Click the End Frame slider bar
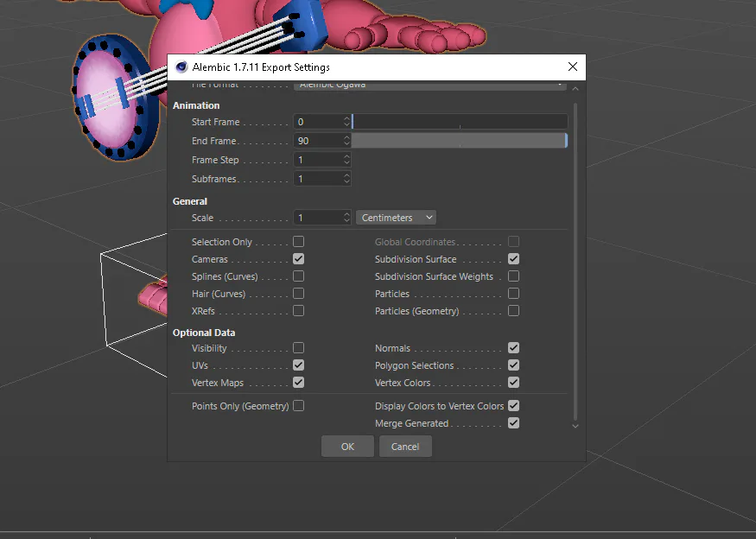 coord(460,141)
